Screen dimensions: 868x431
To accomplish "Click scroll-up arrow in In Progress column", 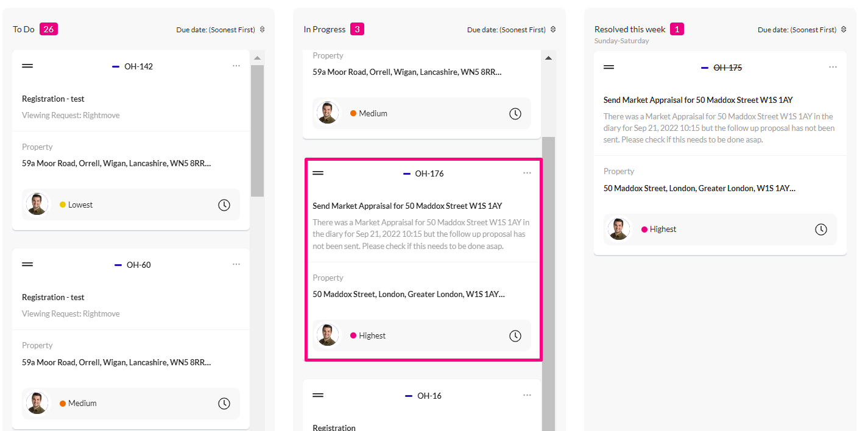I will point(548,58).
